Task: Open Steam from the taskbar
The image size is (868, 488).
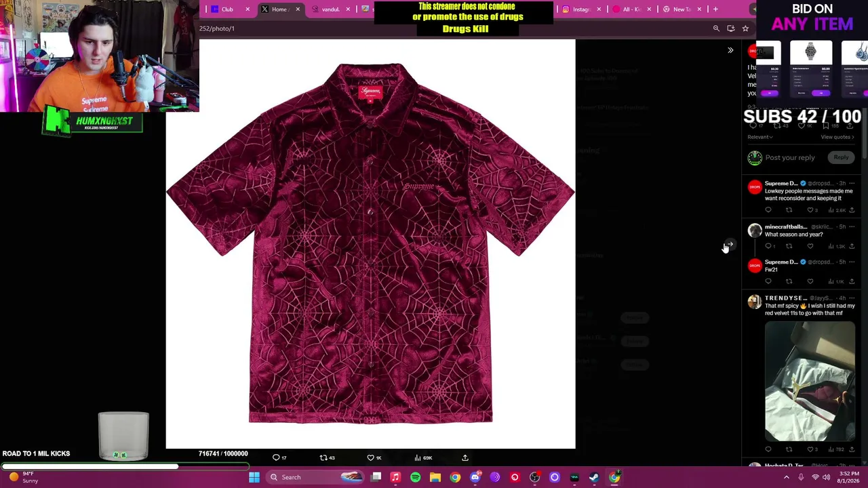Action: (x=594, y=477)
